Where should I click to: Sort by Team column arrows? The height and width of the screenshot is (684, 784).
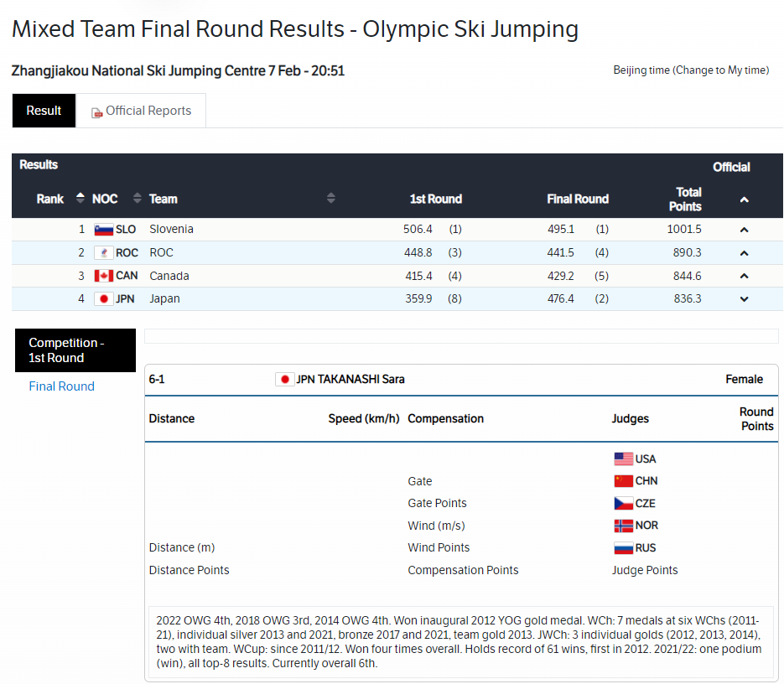click(331, 199)
